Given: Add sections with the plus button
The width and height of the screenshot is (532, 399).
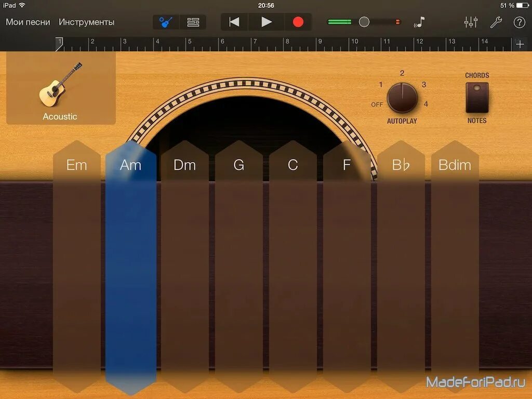Looking at the screenshot, I should click(520, 44).
